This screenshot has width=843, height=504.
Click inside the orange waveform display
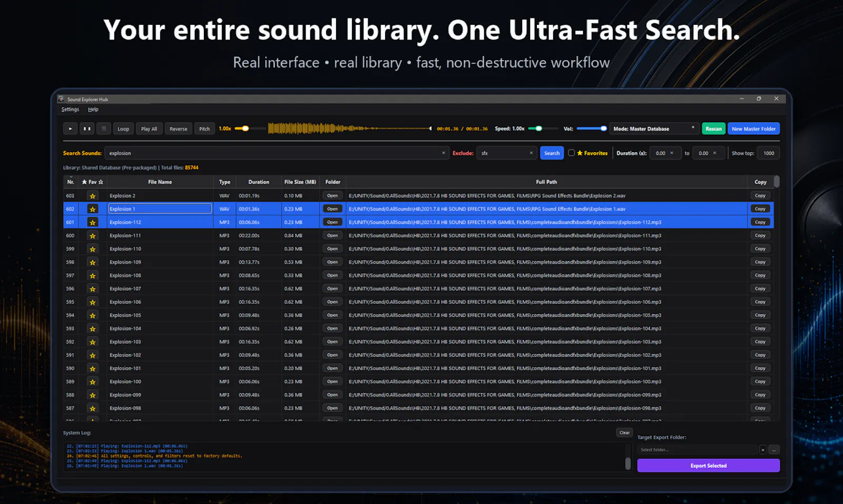[x=350, y=129]
